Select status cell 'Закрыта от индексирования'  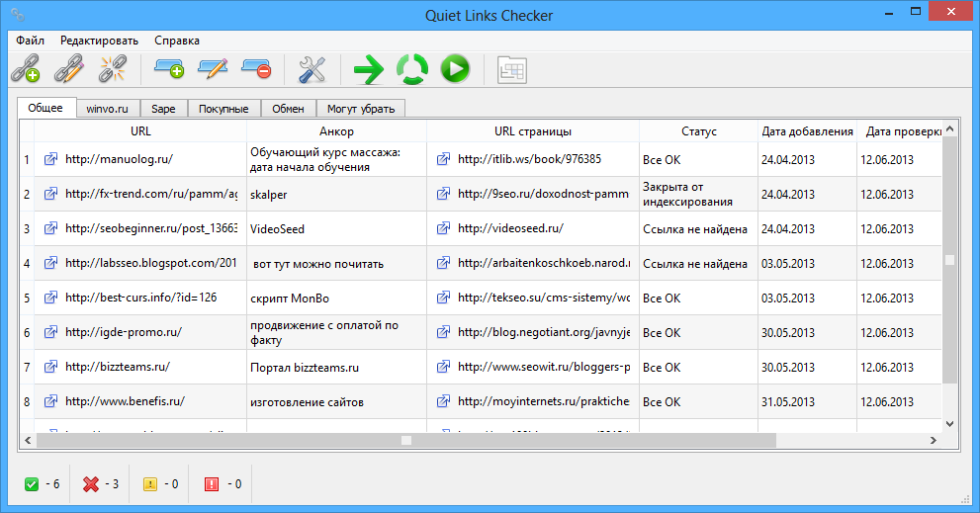699,195
